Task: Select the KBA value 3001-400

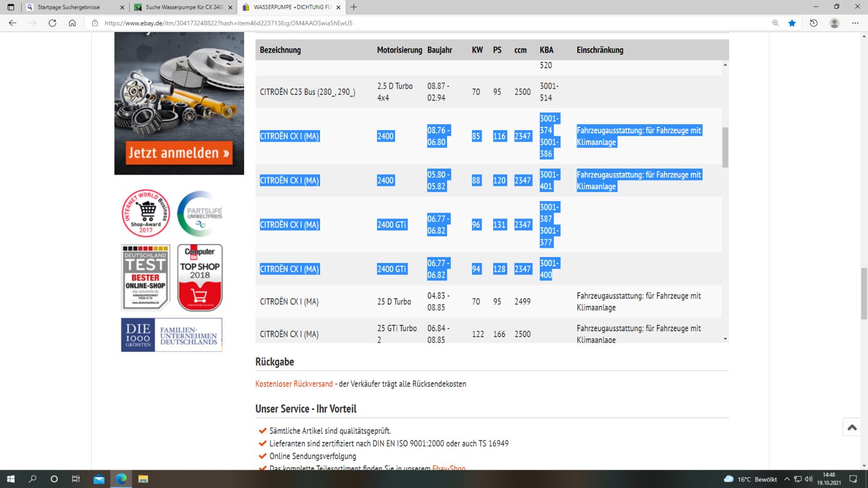Action: [x=548, y=269]
